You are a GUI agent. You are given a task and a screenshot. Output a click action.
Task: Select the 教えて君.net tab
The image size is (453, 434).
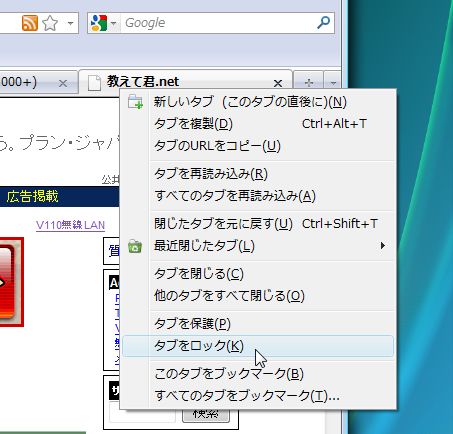pos(185,82)
